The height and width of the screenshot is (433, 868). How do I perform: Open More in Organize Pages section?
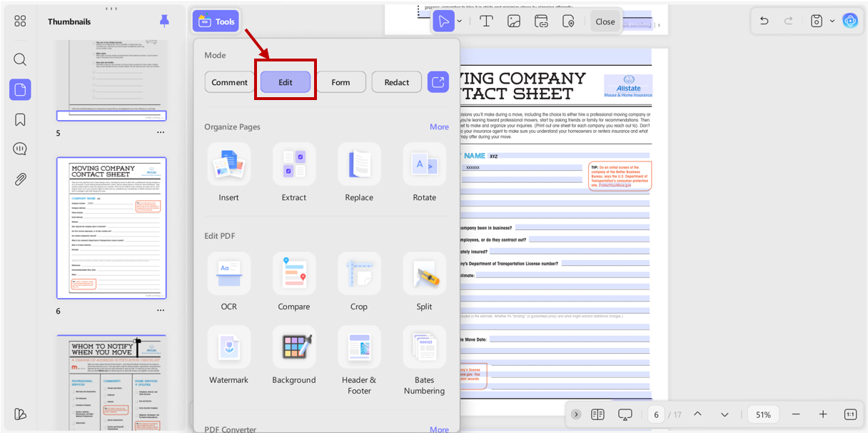(x=439, y=126)
